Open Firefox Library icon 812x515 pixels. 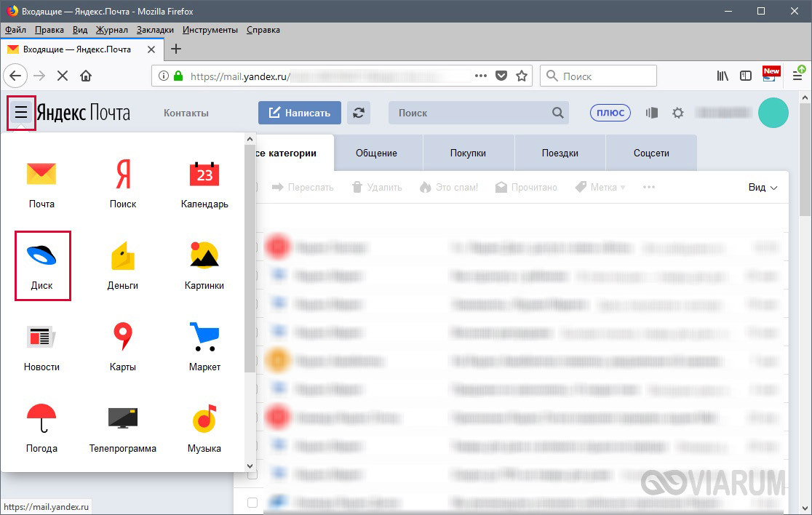coord(723,76)
